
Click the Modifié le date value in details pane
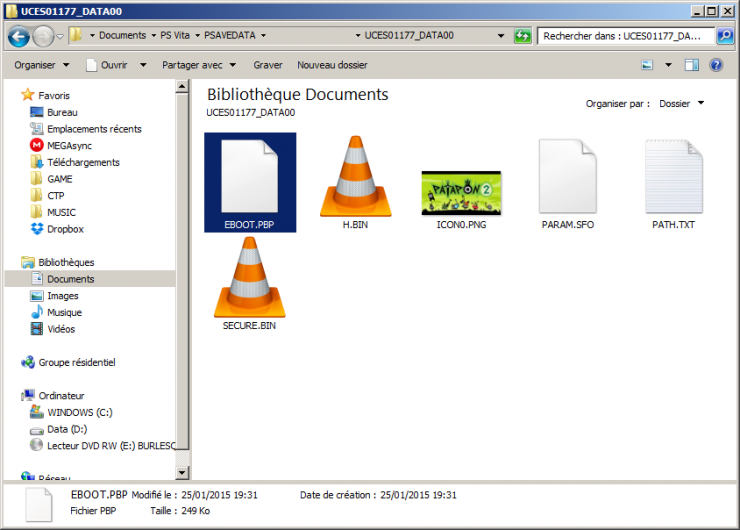pos(219,495)
